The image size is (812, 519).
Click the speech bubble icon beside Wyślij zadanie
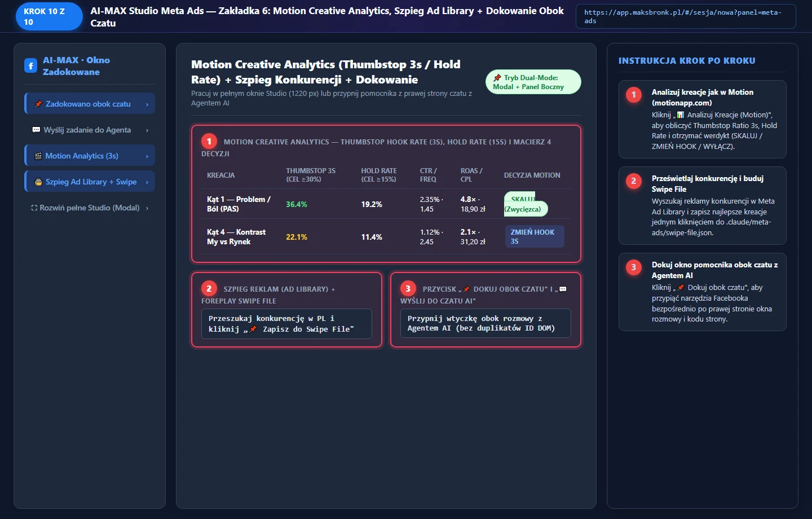pyautogui.click(x=36, y=130)
